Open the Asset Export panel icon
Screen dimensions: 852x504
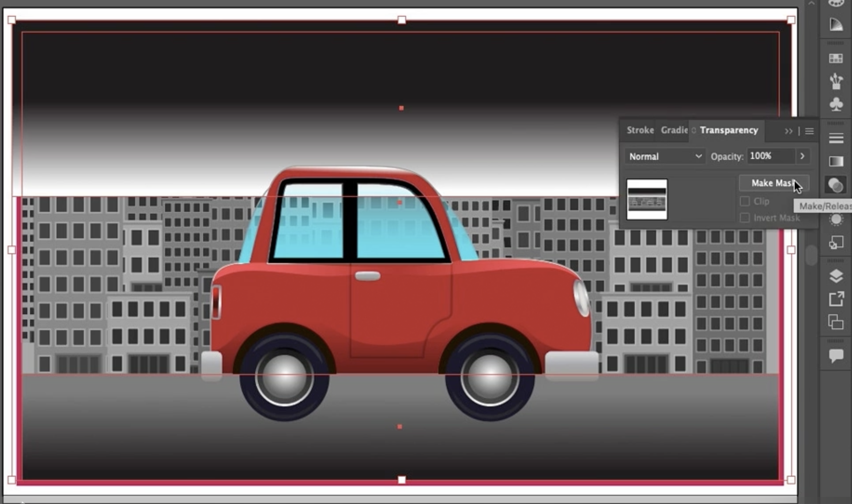tap(836, 299)
